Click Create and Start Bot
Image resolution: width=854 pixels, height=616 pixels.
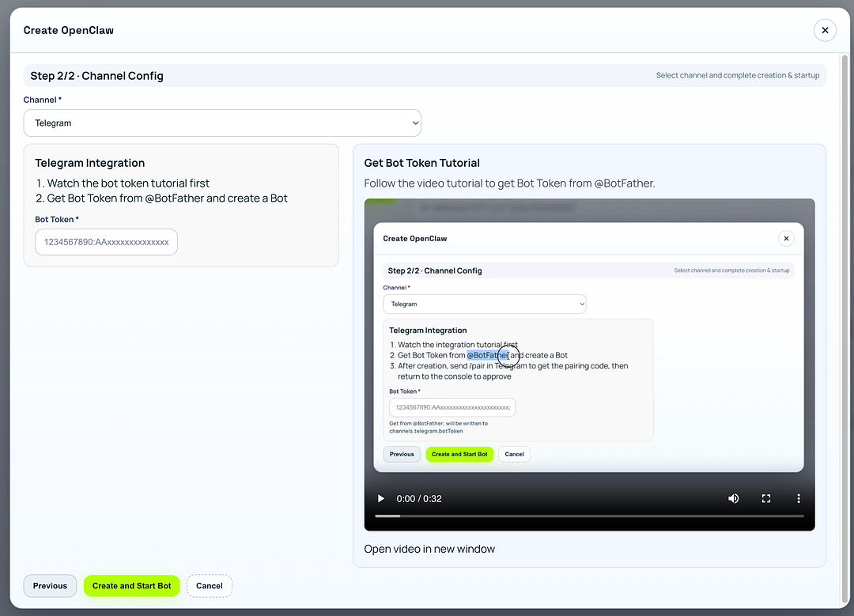tap(131, 586)
